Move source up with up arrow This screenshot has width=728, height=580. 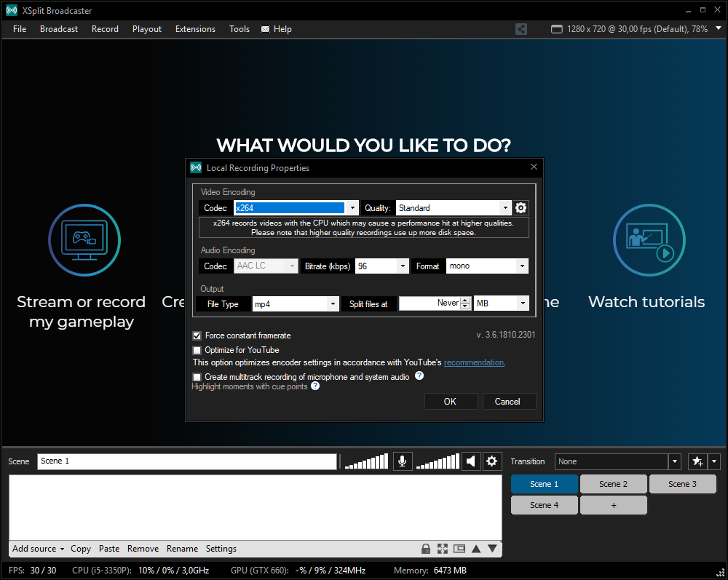click(476, 549)
